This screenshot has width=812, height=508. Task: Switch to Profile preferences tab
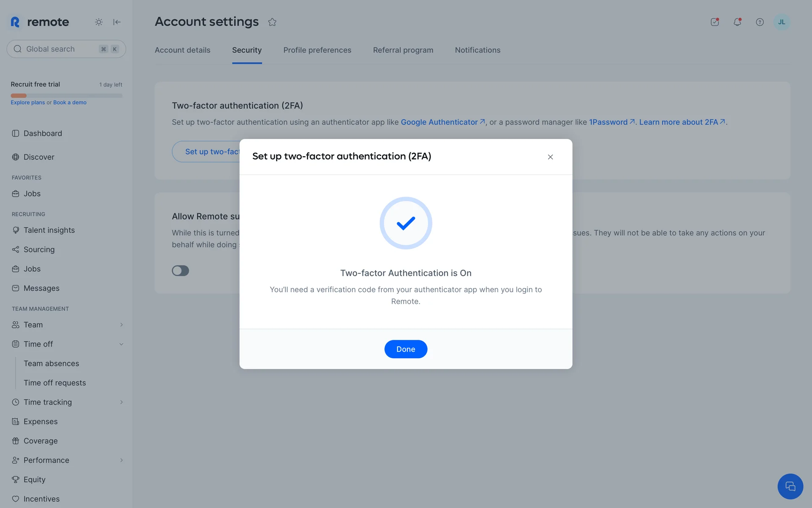pyautogui.click(x=317, y=50)
